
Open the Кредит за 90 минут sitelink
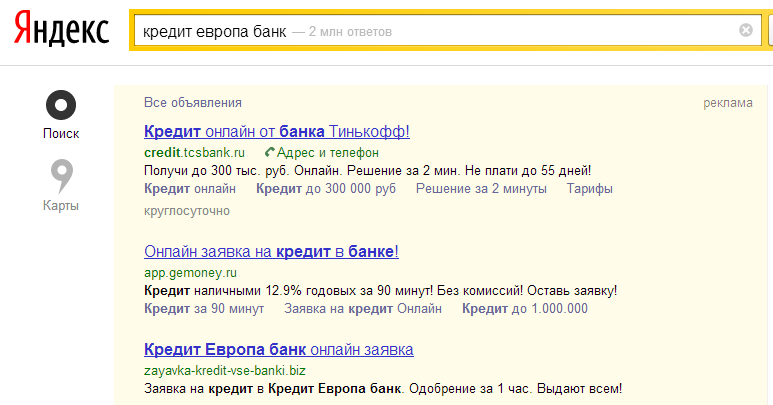click(x=204, y=309)
